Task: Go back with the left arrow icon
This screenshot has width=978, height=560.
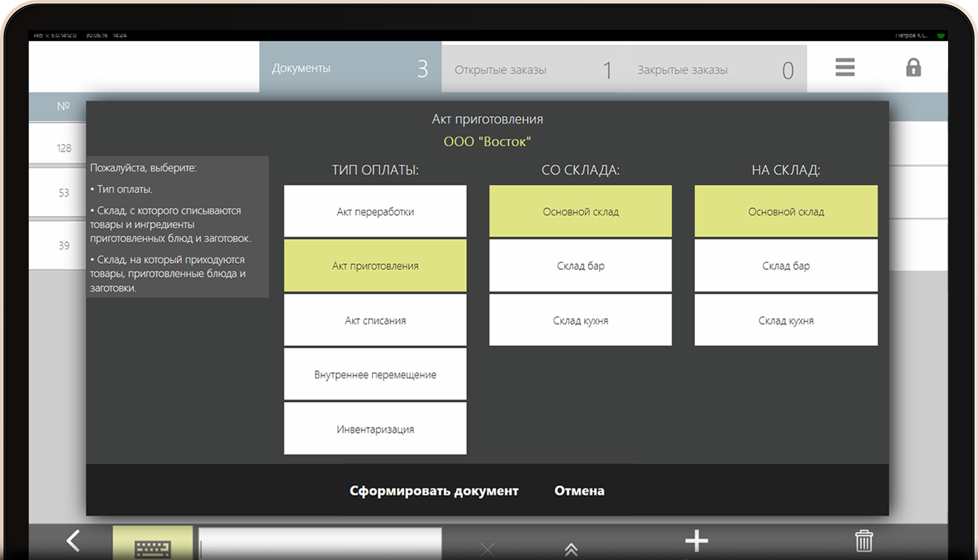Action: [73, 540]
